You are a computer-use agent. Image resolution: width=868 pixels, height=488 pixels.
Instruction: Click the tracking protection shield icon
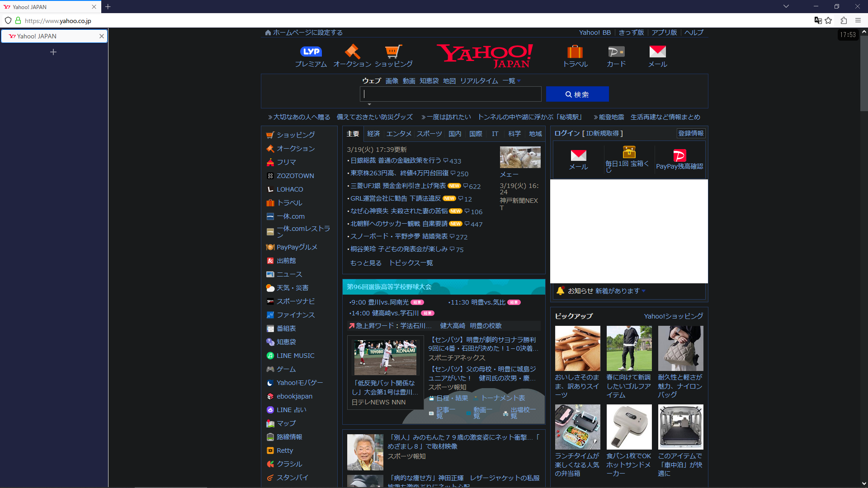(x=8, y=20)
